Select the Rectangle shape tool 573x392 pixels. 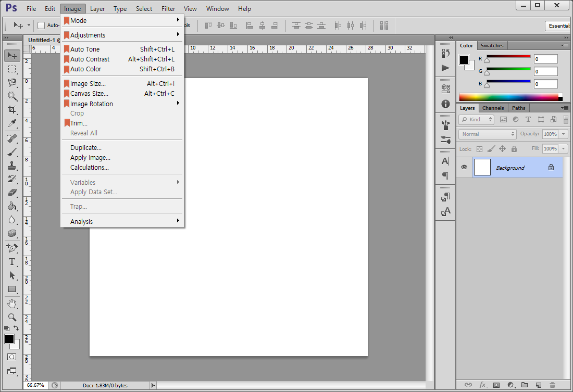coord(12,289)
